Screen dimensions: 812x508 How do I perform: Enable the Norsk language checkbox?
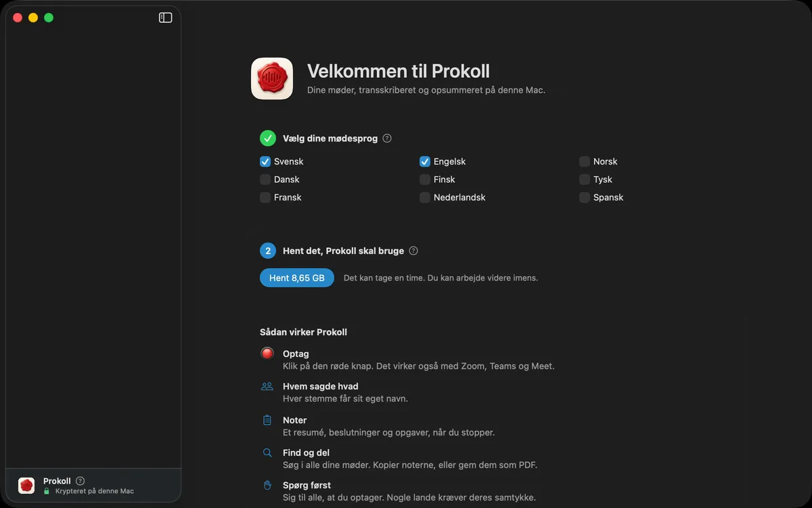(x=585, y=162)
